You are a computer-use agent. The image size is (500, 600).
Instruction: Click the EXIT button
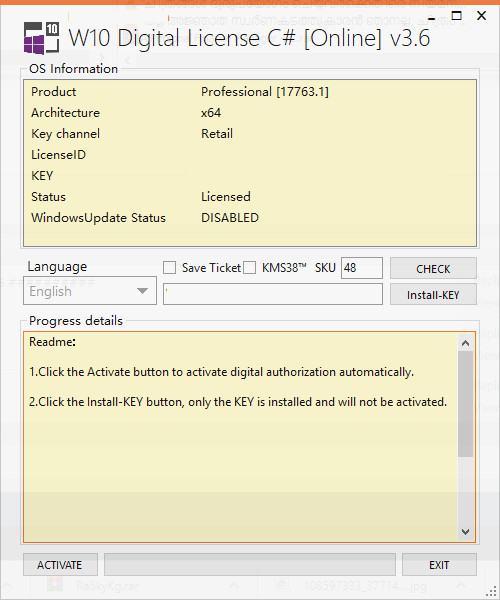point(439,565)
